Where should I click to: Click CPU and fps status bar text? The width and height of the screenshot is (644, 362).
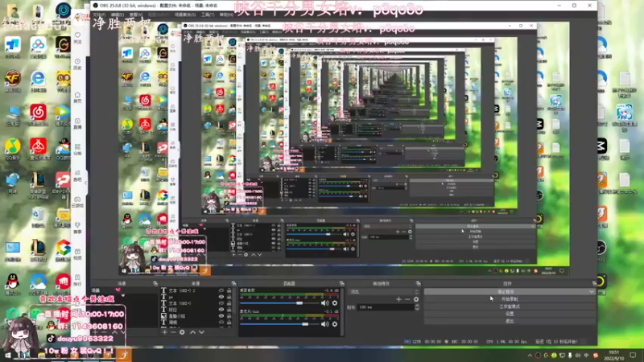click(506, 341)
